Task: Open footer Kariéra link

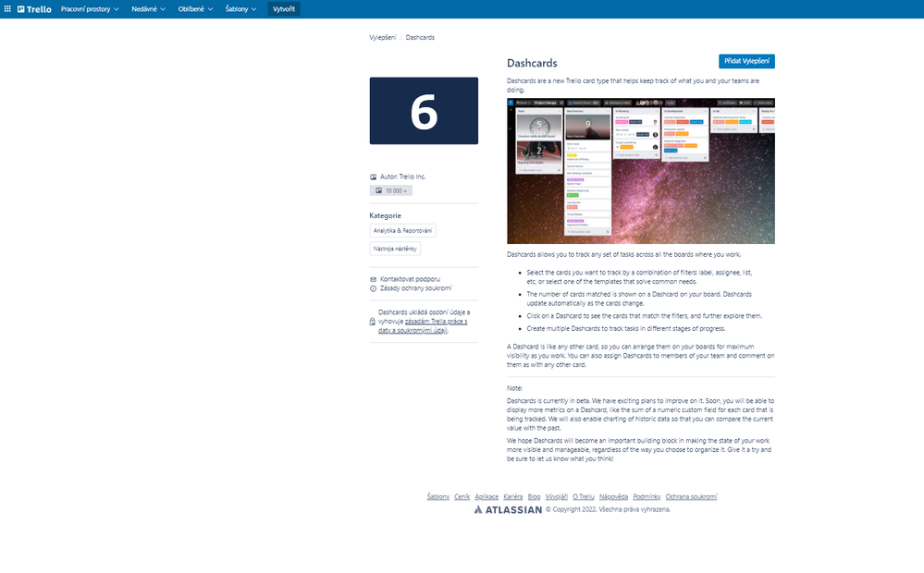Action: pyautogui.click(x=513, y=496)
